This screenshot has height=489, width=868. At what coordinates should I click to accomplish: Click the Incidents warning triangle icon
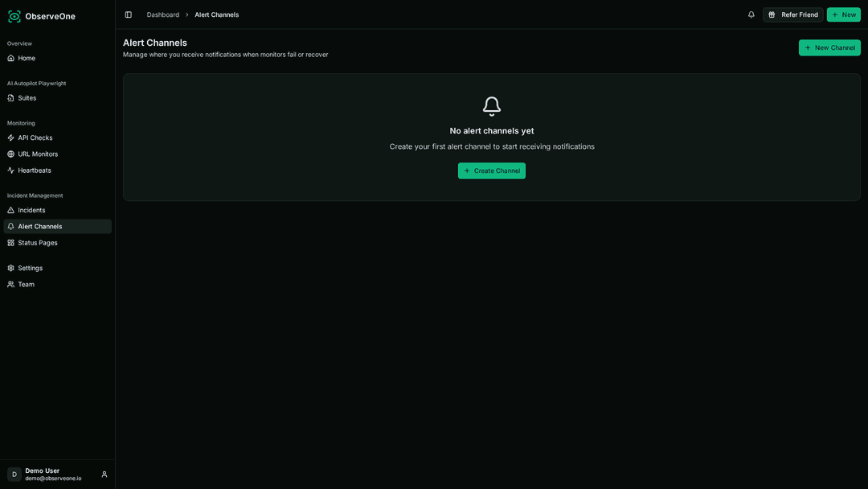point(10,211)
